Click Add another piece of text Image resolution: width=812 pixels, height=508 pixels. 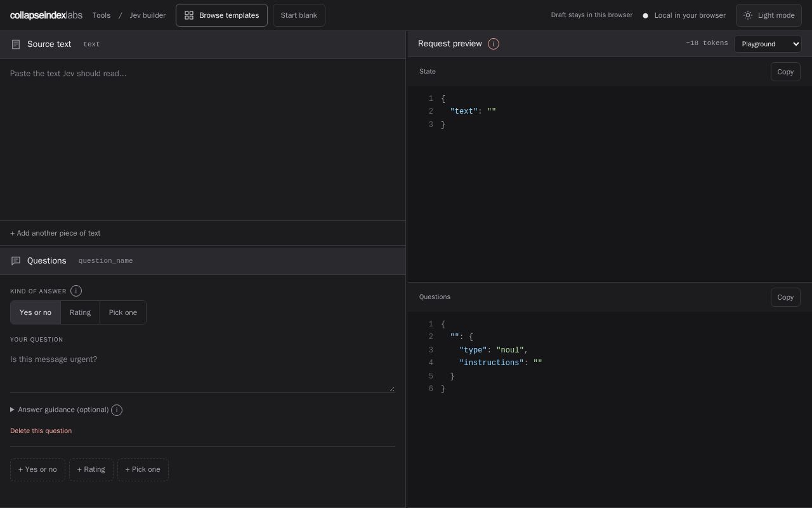[55, 233]
